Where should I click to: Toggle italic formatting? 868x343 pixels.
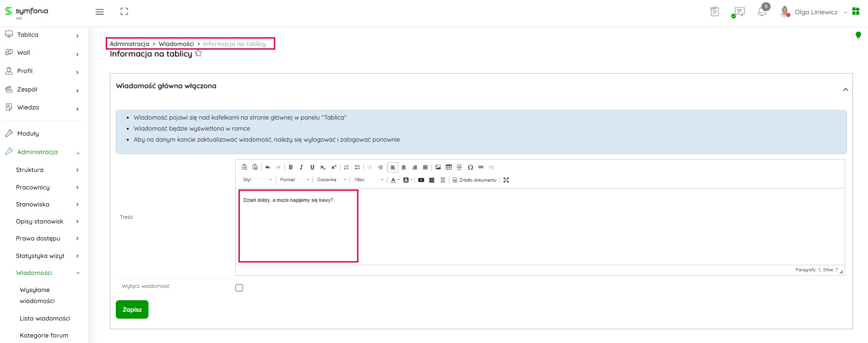(x=301, y=167)
